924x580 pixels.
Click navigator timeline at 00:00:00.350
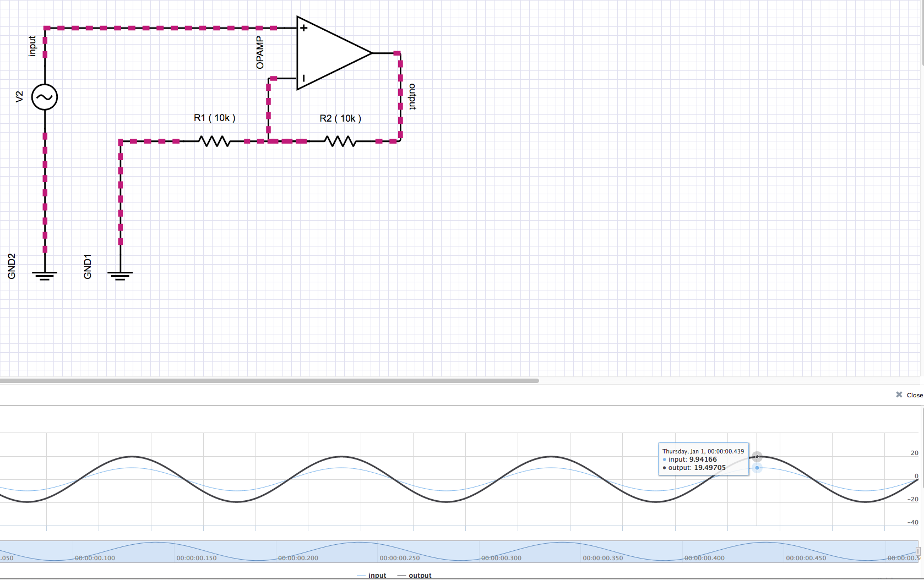point(603,558)
